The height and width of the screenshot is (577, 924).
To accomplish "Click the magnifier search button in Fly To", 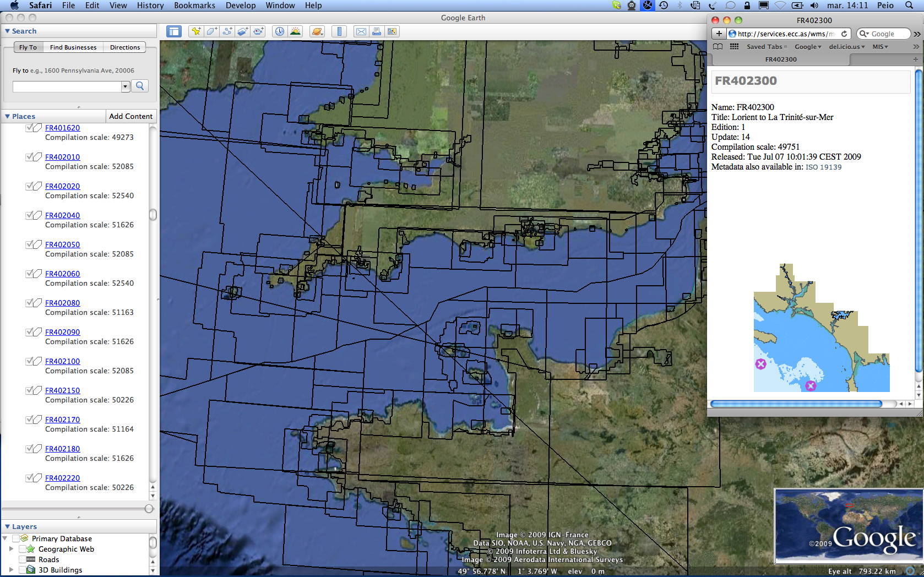I will click(140, 86).
